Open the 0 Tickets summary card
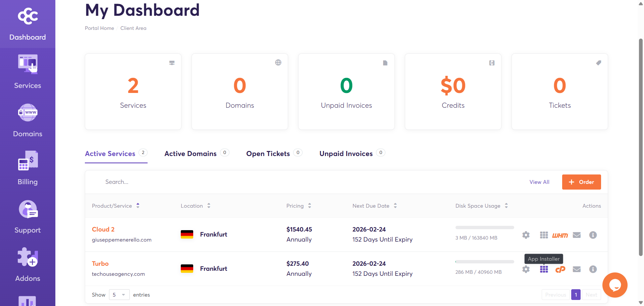644x306 pixels. (560, 92)
